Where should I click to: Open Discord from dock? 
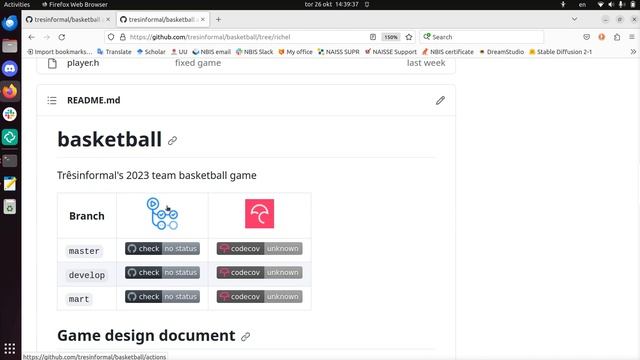pos(10,69)
